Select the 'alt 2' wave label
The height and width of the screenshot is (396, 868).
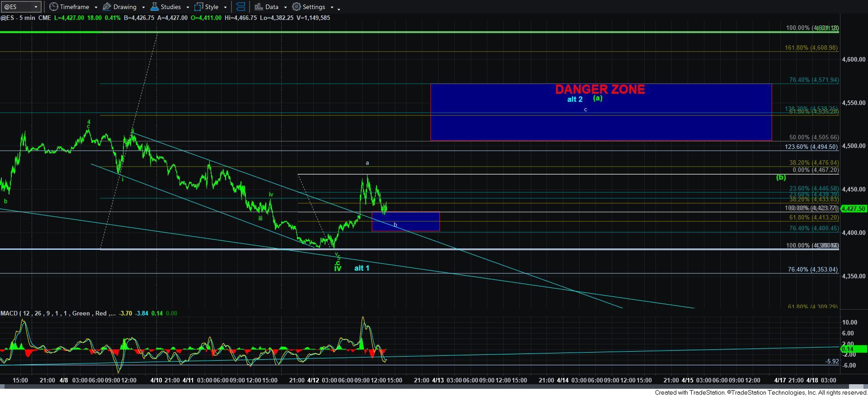(575, 100)
